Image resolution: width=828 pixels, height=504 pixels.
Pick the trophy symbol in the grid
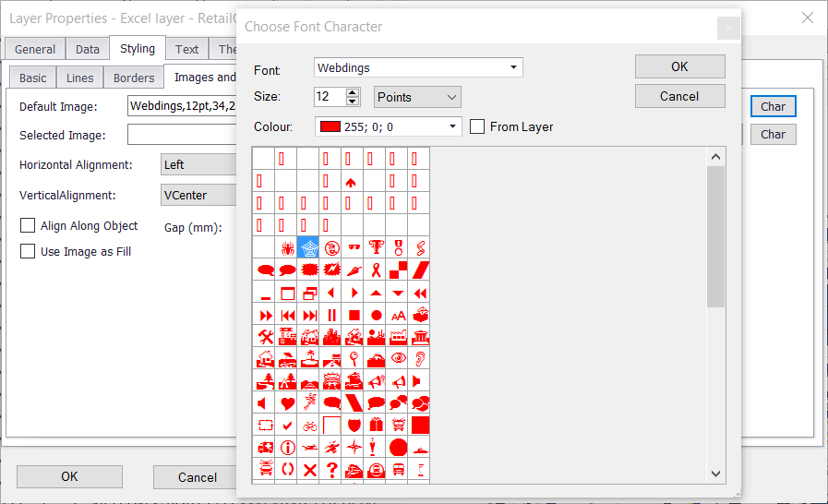[376, 247]
